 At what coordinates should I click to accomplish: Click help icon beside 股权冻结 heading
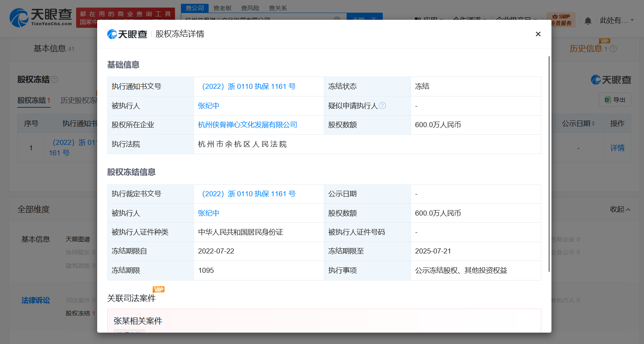click(54, 79)
